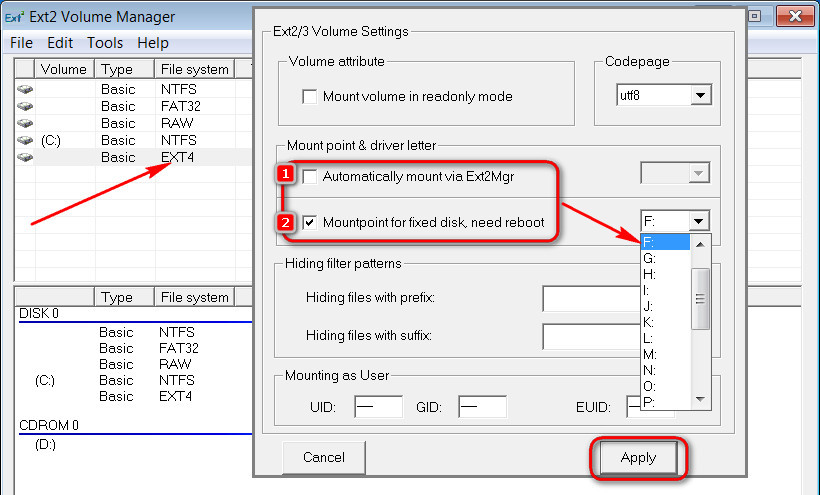
Task: Check Automatically mount via Ext2Mgr
Action: click(310, 177)
